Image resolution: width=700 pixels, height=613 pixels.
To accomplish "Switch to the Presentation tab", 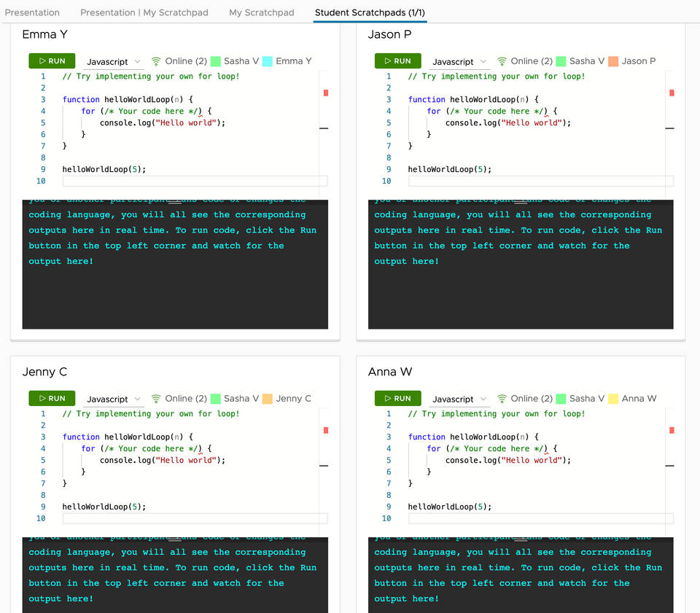I will [x=33, y=12].
